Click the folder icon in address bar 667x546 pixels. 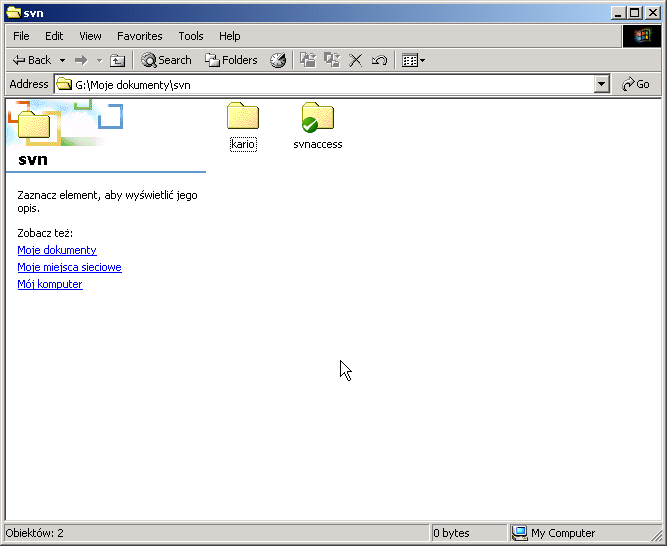click(64, 84)
